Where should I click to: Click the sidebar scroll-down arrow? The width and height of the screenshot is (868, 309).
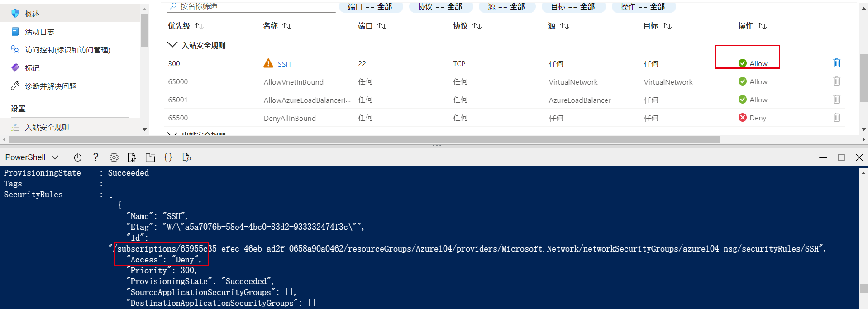pyautogui.click(x=144, y=130)
